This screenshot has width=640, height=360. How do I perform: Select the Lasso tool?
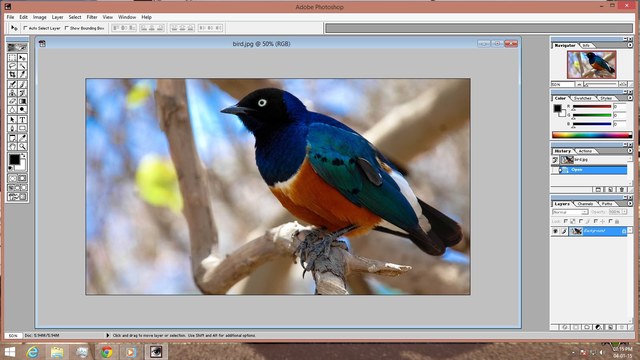pos(12,66)
